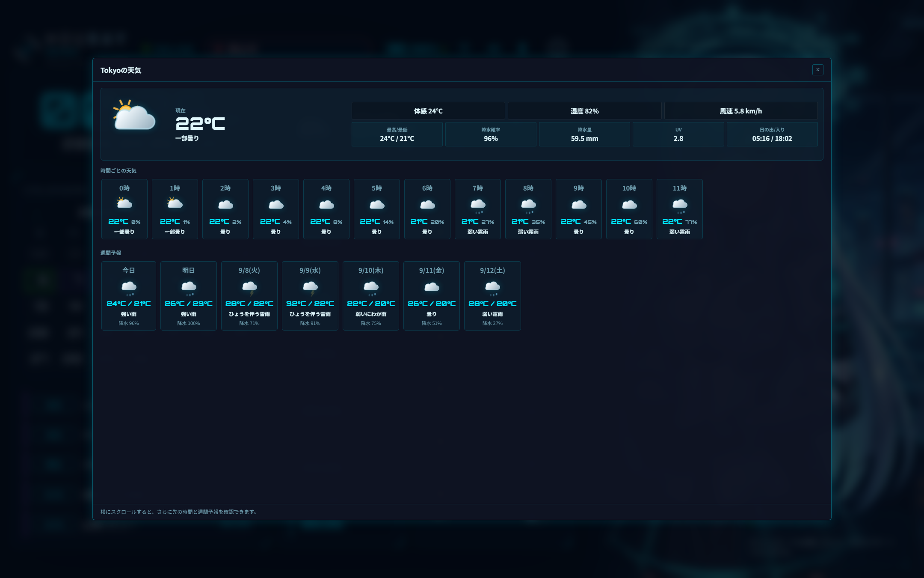Screen dimensions: 924x578
Task: Select the 体感 24°C tile
Action: [x=428, y=111]
